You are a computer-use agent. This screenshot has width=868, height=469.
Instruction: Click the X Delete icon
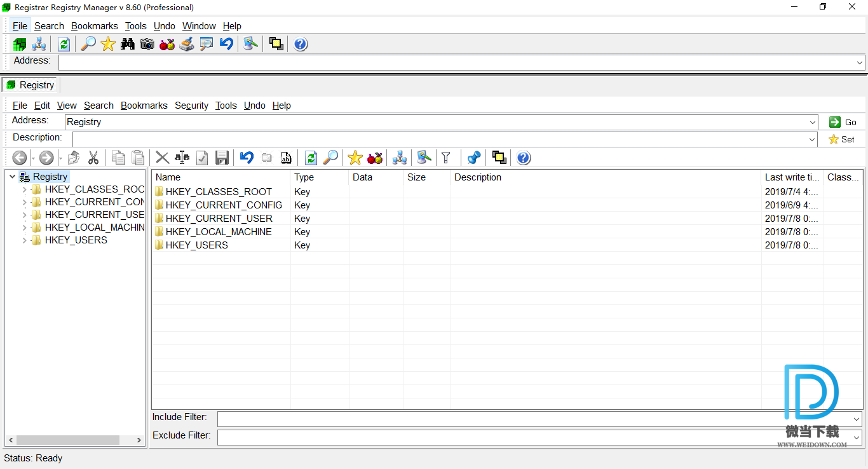point(163,158)
